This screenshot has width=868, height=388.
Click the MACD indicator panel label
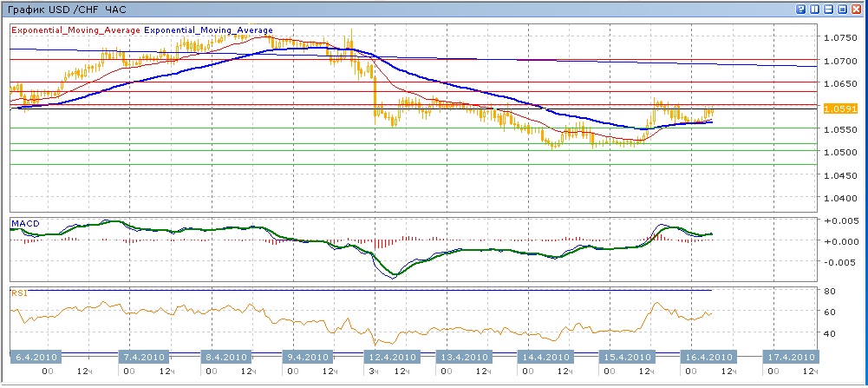pos(25,223)
